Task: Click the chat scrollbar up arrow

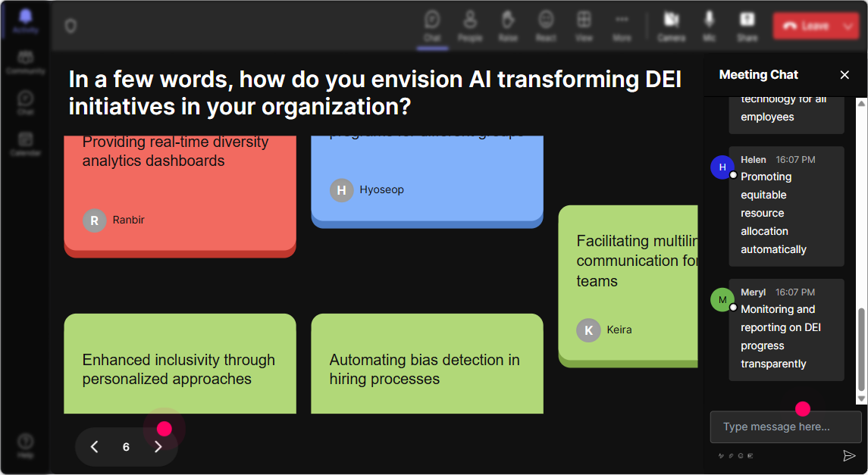Action: [x=861, y=103]
